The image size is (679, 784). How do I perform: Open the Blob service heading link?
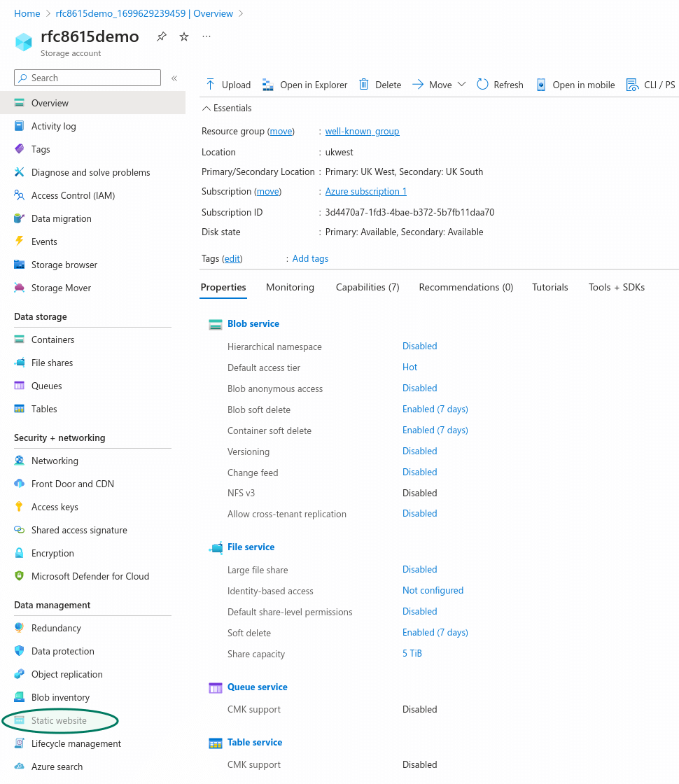(x=253, y=324)
